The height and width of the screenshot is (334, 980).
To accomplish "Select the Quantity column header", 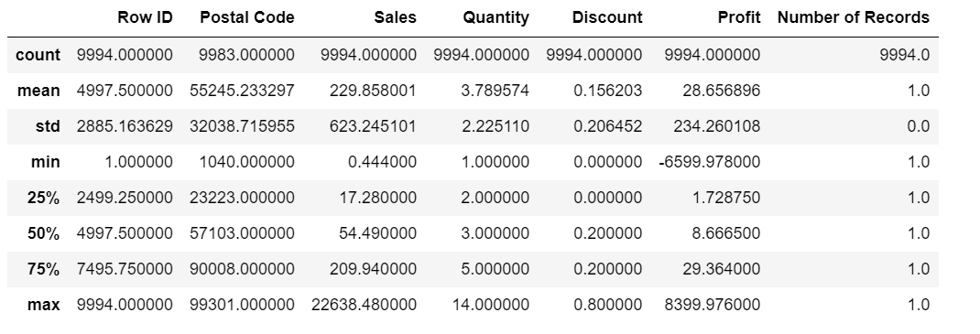I will pos(495,18).
